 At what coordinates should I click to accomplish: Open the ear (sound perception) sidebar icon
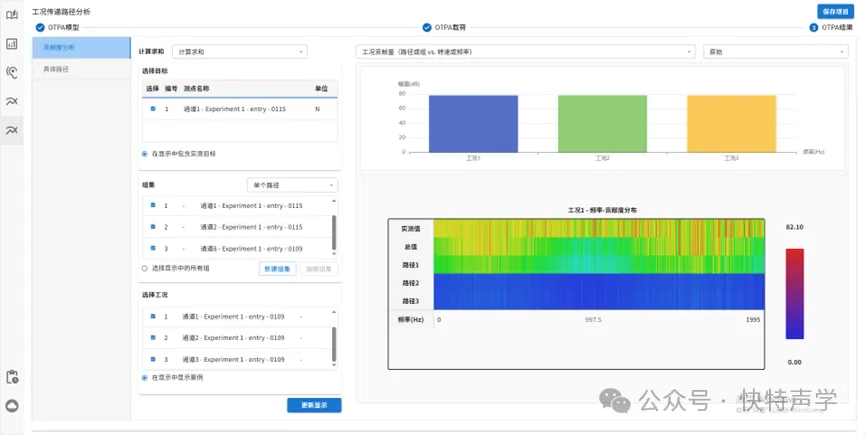12,72
